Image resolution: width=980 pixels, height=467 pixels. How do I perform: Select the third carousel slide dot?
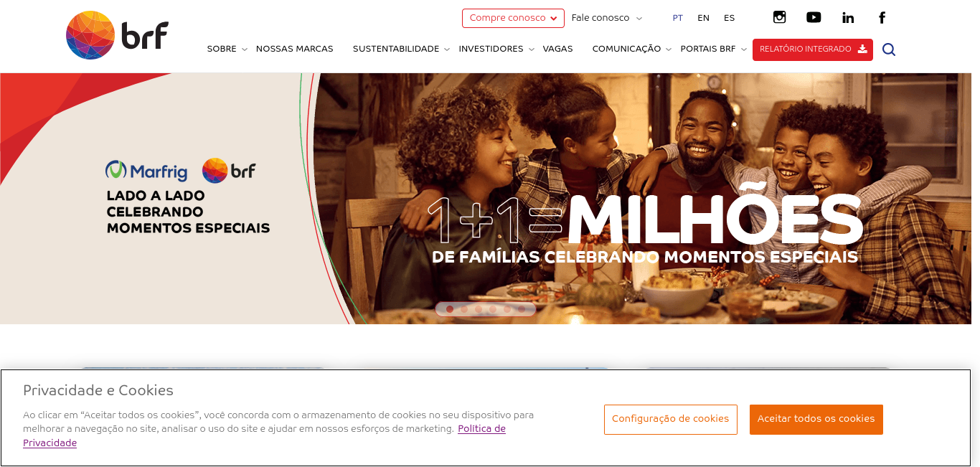click(479, 309)
